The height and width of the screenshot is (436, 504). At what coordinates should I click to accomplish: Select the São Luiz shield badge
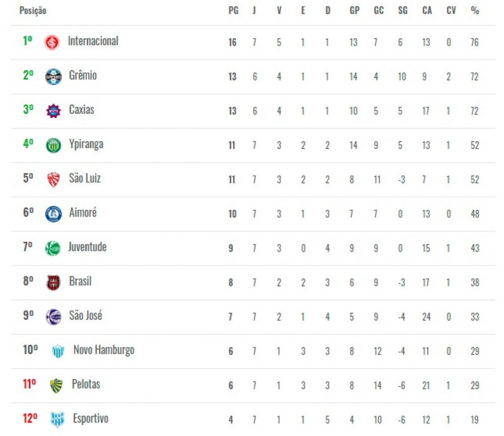click(x=53, y=179)
